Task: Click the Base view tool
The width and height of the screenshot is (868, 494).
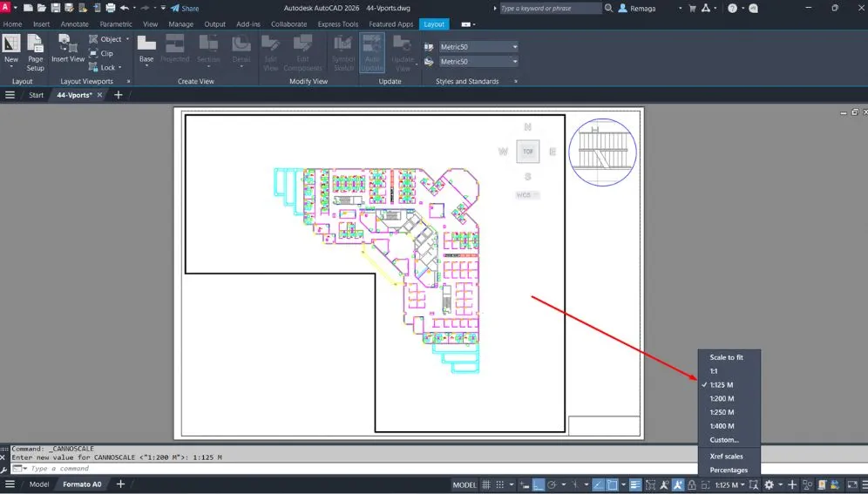Action: (146, 50)
